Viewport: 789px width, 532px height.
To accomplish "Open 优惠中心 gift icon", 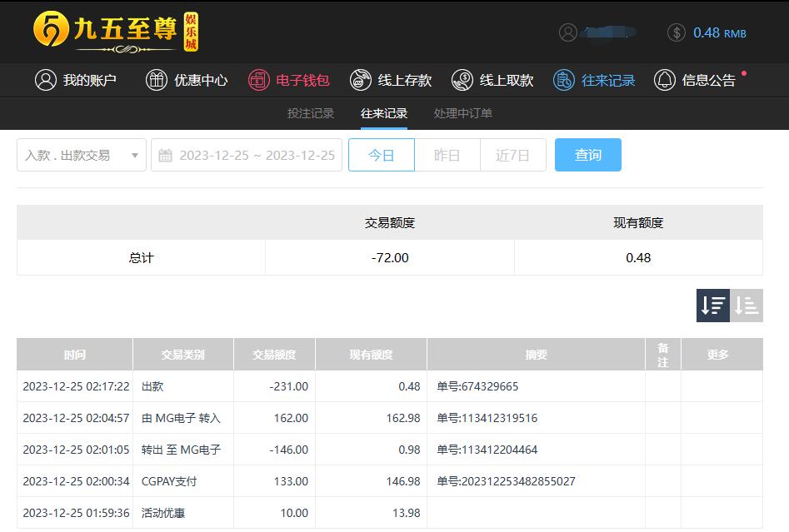I will (x=157, y=80).
